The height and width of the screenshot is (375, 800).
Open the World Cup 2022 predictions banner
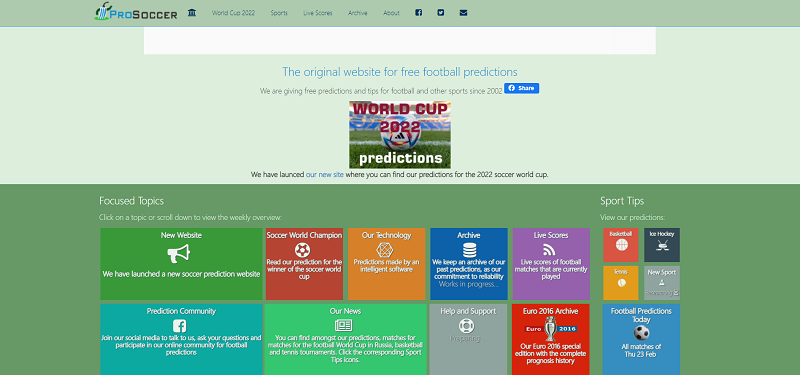click(x=400, y=135)
